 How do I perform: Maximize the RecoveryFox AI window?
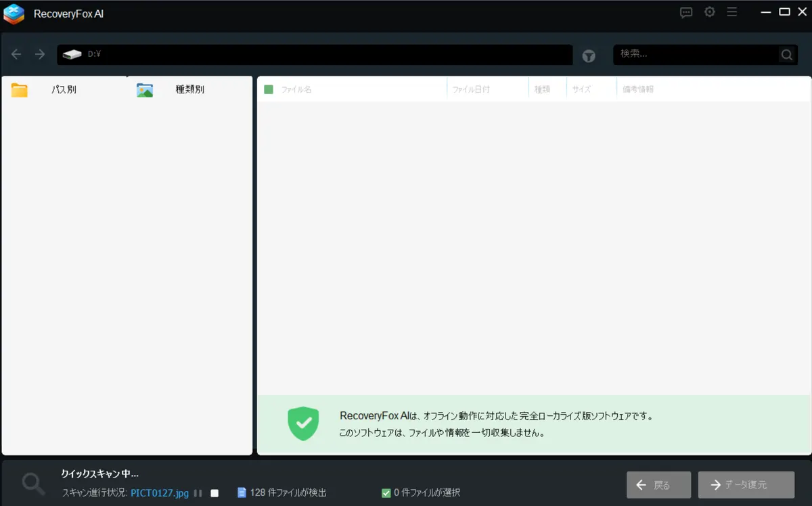pos(784,11)
